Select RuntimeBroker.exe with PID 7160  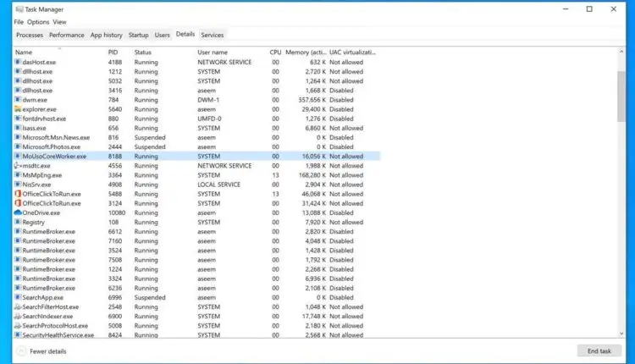(196, 240)
